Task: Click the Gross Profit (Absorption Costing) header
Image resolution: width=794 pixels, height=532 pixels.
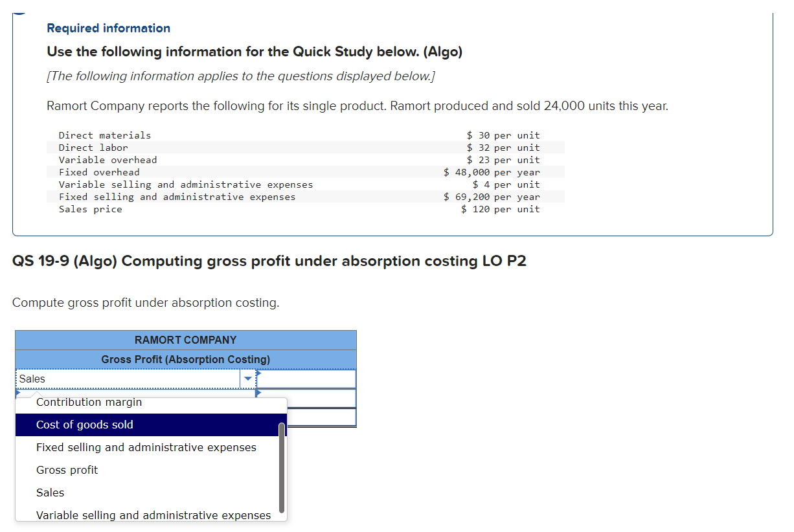Action: [185, 359]
